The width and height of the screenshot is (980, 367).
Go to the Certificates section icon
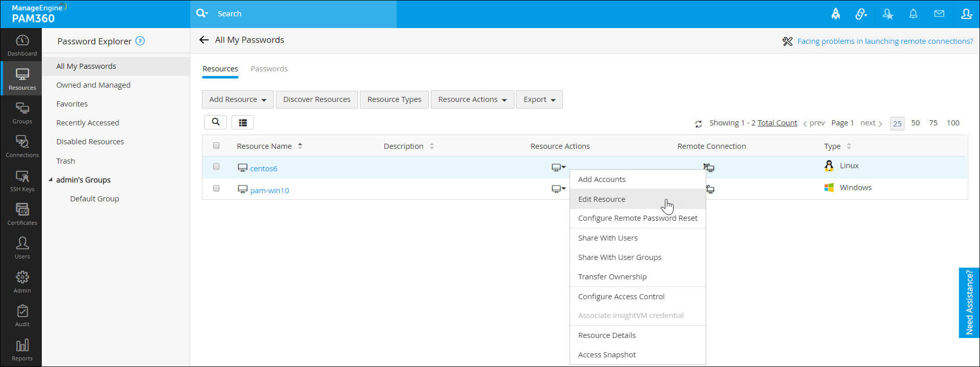click(x=22, y=215)
